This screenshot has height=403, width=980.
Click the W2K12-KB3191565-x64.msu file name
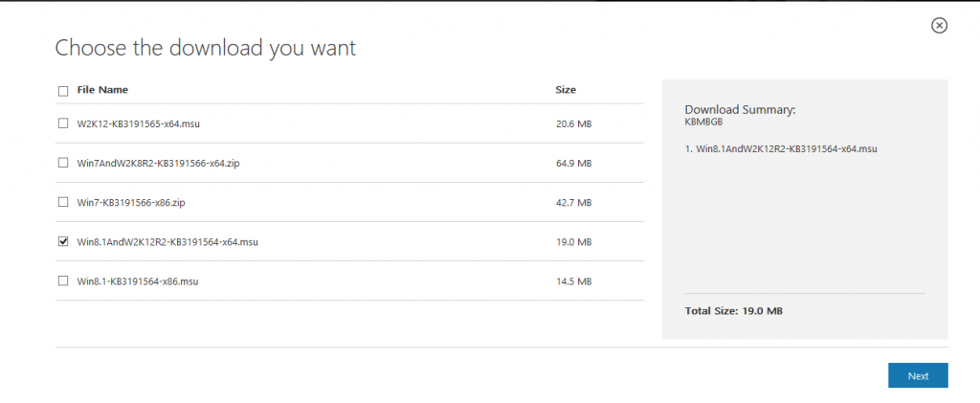coord(138,123)
